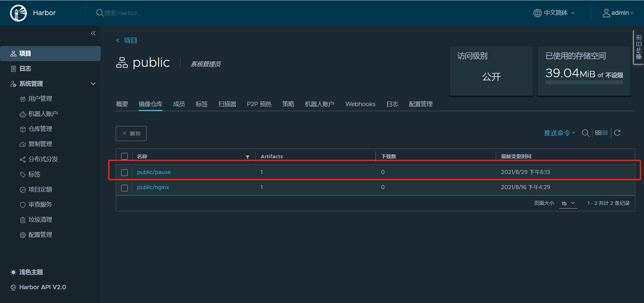Switch to the 标签 tab
The image size is (644, 303).
click(x=202, y=104)
